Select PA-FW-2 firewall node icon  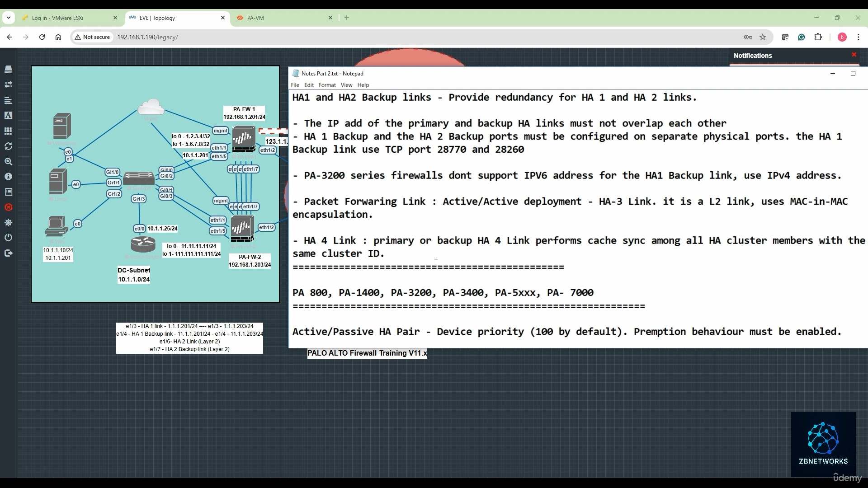click(x=242, y=229)
